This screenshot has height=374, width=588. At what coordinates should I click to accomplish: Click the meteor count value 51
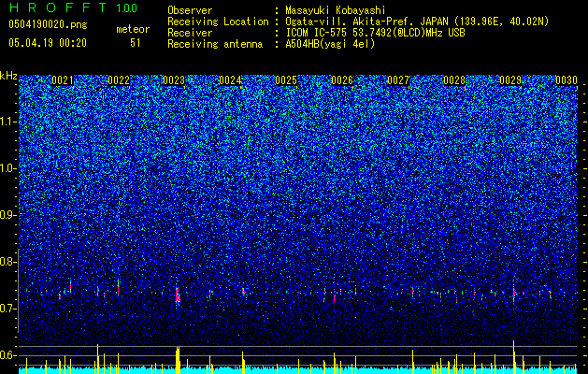[x=136, y=43]
